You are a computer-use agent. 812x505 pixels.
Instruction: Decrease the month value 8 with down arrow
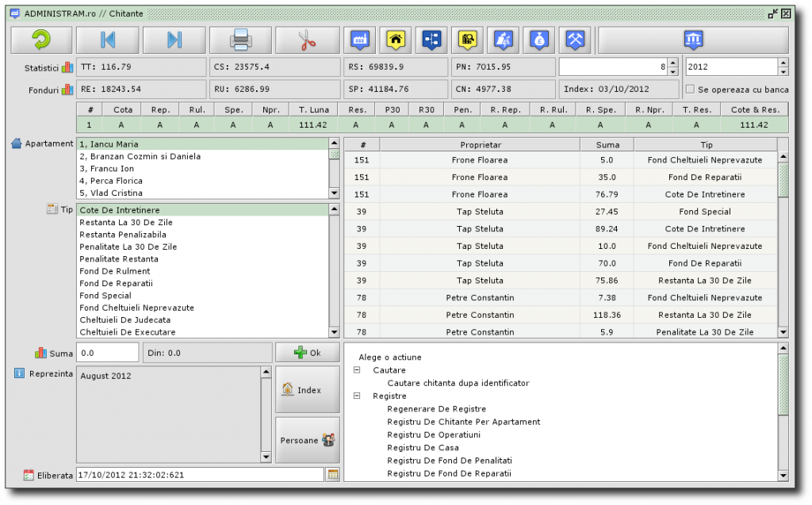point(672,71)
